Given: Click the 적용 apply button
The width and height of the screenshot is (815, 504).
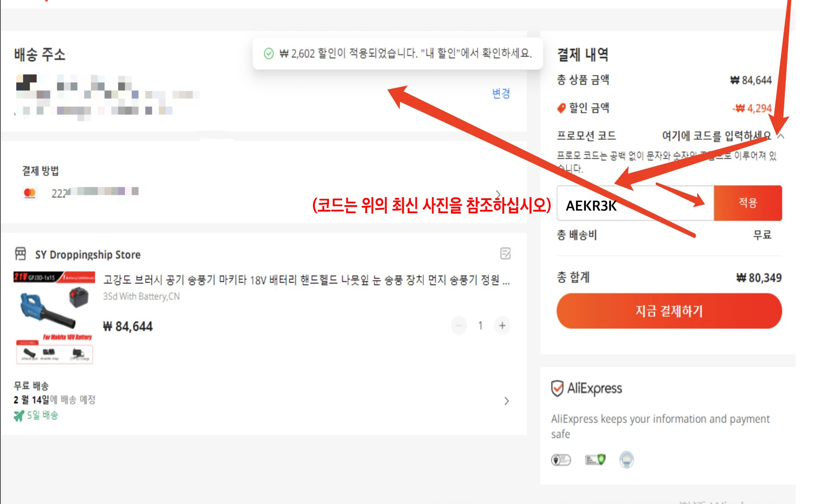Looking at the screenshot, I should coord(747,203).
